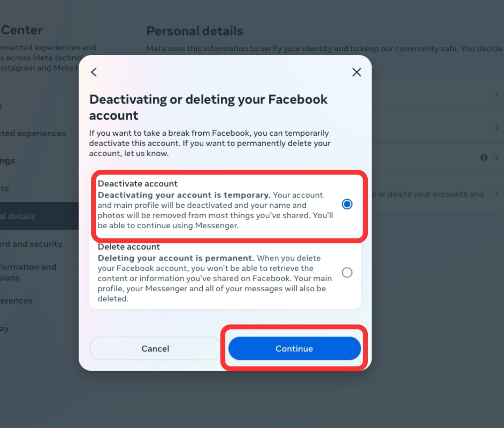Close the deactivating or deleting dialog
504x428 pixels.
356,72
